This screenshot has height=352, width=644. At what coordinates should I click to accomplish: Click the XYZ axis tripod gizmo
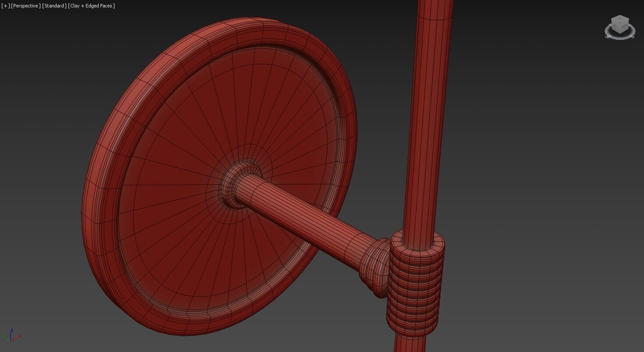click(11, 335)
